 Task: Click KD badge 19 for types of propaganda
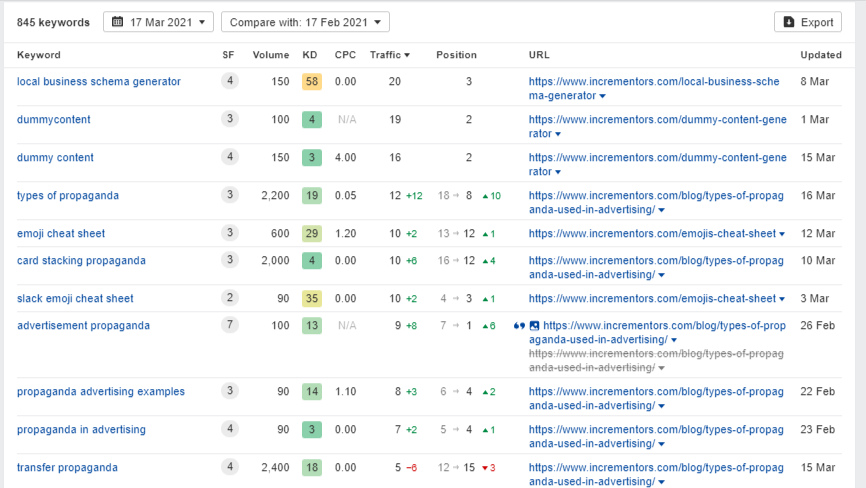[x=311, y=195]
